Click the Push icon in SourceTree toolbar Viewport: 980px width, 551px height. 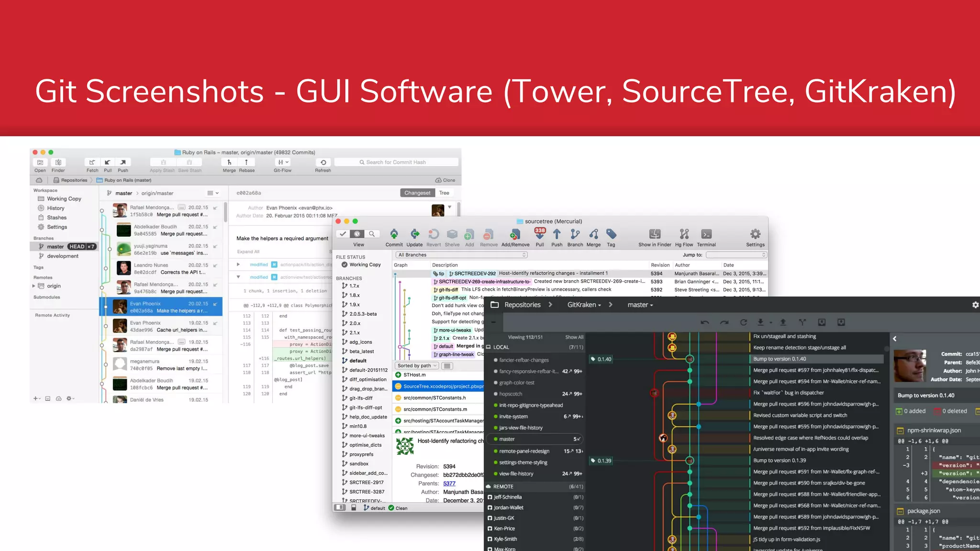[x=557, y=234]
